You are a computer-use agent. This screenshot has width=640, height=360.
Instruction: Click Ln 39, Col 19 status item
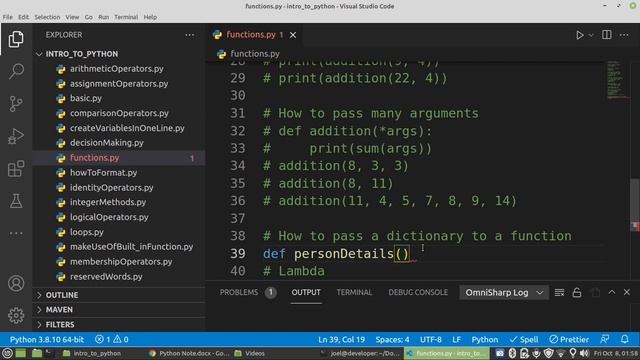pyautogui.click(x=341, y=340)
